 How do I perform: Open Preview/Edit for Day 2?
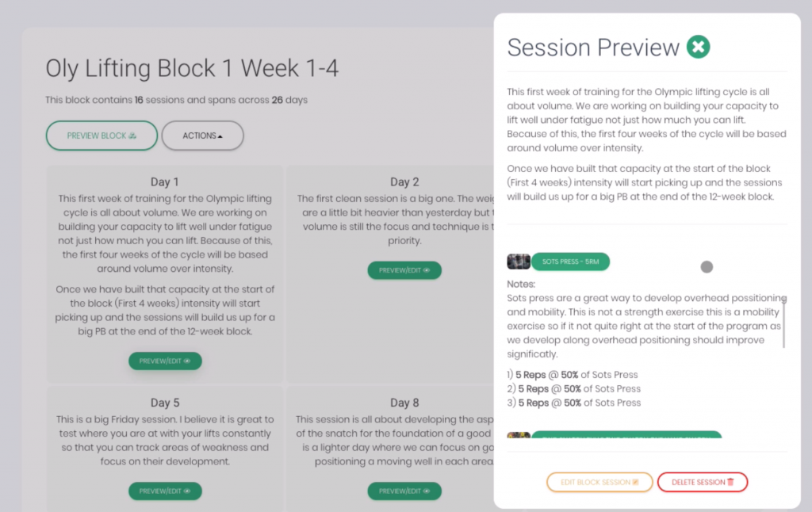tap(404, 270)
